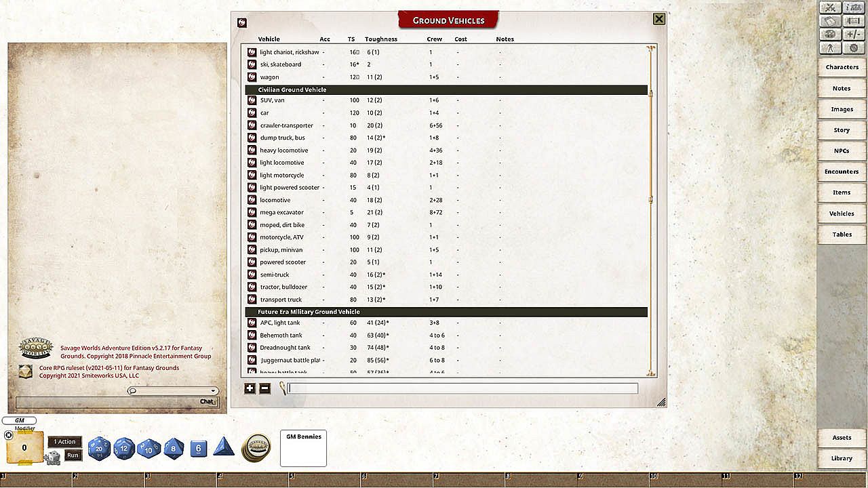
Task: Select the dump truck, bus row
Action: point(446,138)
